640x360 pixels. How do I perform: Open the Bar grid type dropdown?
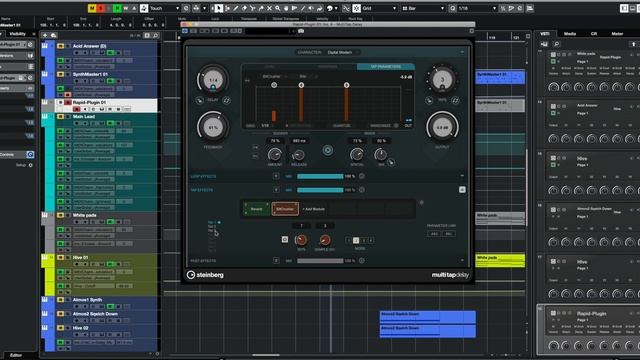coord(423,8)
